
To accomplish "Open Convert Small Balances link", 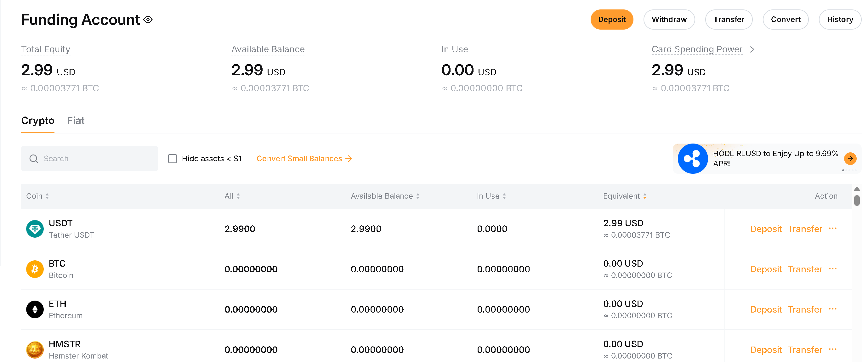I will coord(304,159).
